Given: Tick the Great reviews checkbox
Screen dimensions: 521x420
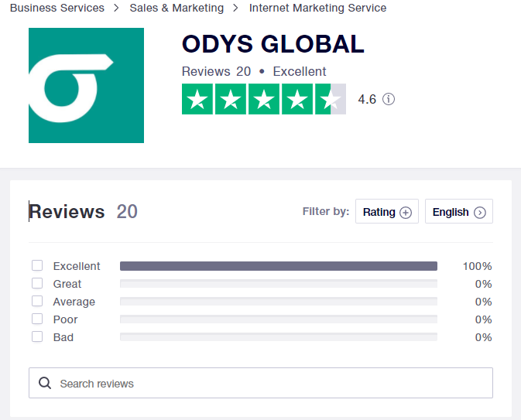Looking at the screenshot, I should tap(37, 284).
